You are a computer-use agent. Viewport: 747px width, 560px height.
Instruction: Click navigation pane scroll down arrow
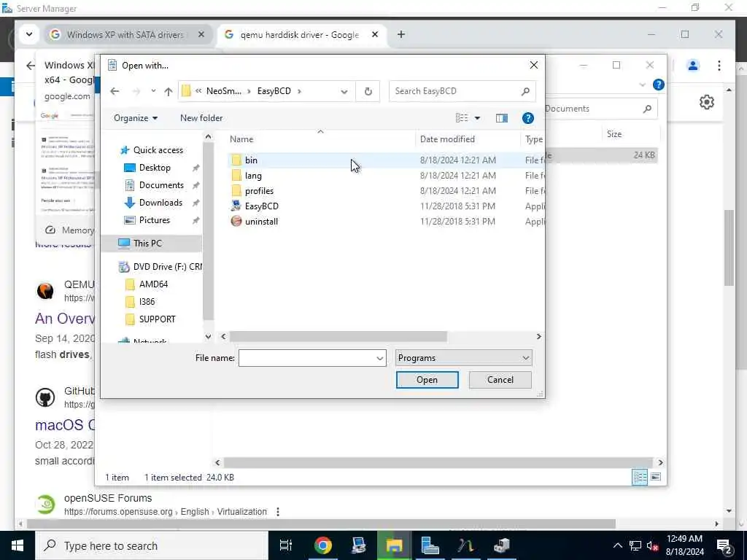click(208, 337)
